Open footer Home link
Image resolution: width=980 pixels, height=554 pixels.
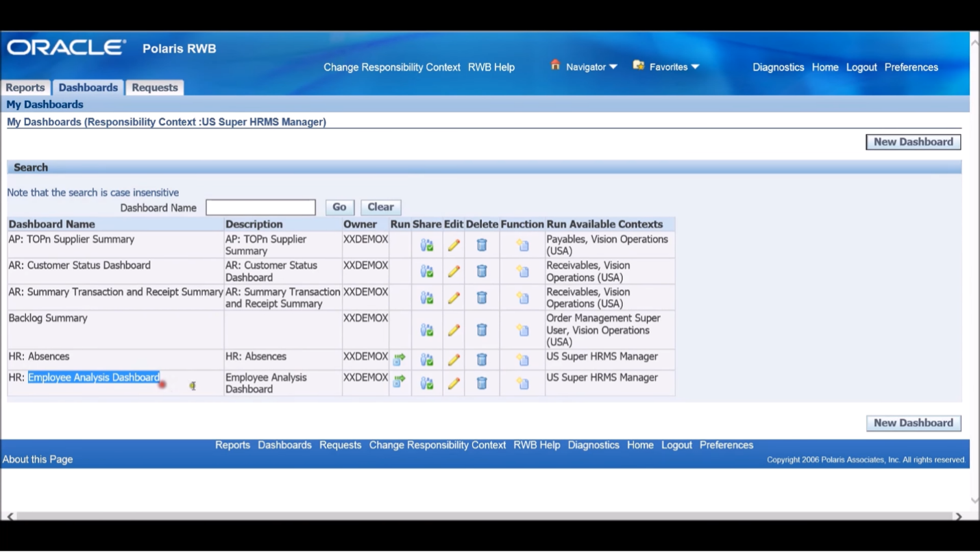[641, 445]
